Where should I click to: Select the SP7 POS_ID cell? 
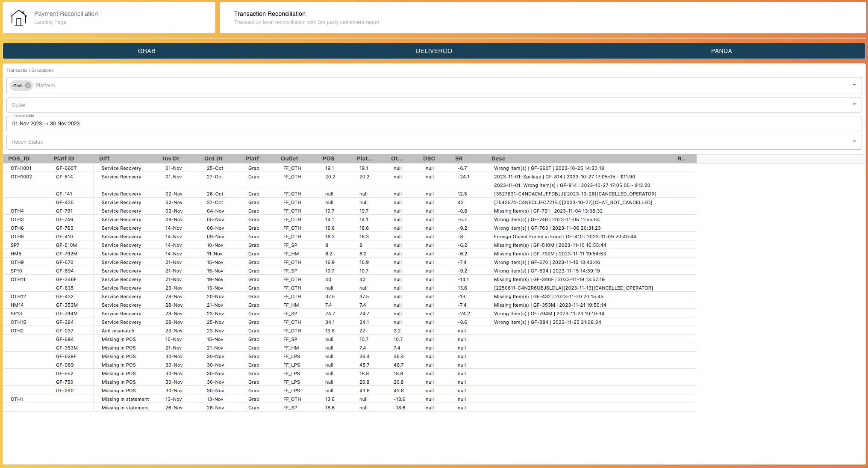click(x=15, y=245)
